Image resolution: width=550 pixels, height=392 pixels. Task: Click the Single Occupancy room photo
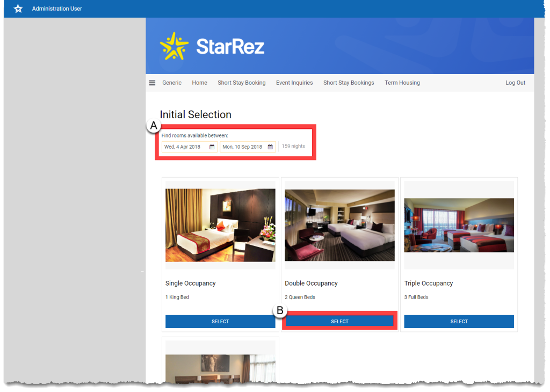pyautogui.click(x=220, y=225)
